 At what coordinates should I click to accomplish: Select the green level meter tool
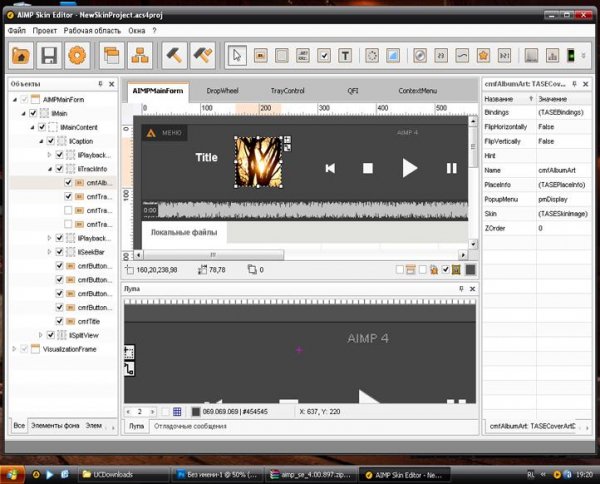[571, 56]
